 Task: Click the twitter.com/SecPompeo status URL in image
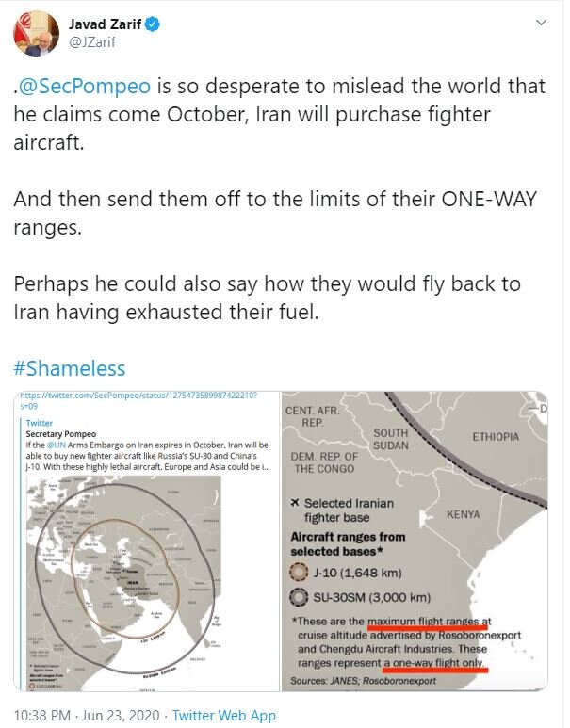(138, 400)
